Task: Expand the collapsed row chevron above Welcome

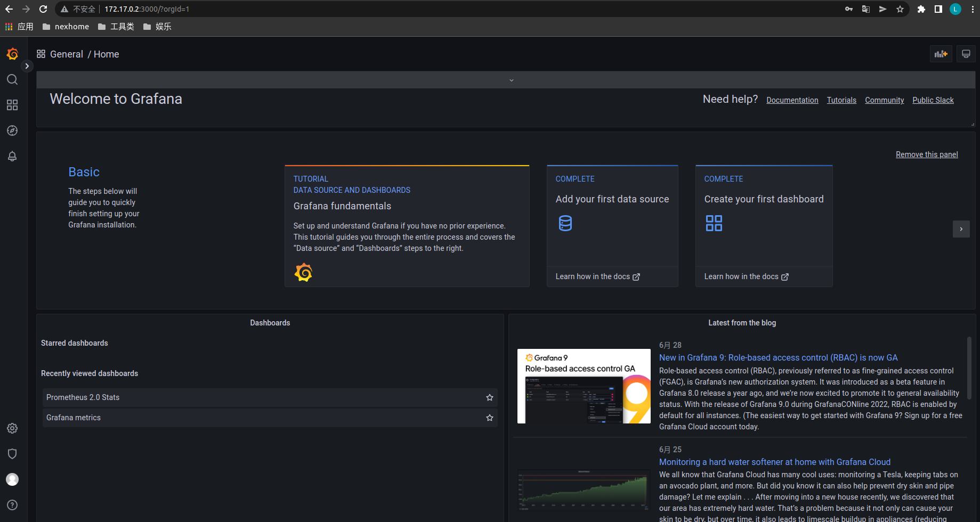Action: 512,80
